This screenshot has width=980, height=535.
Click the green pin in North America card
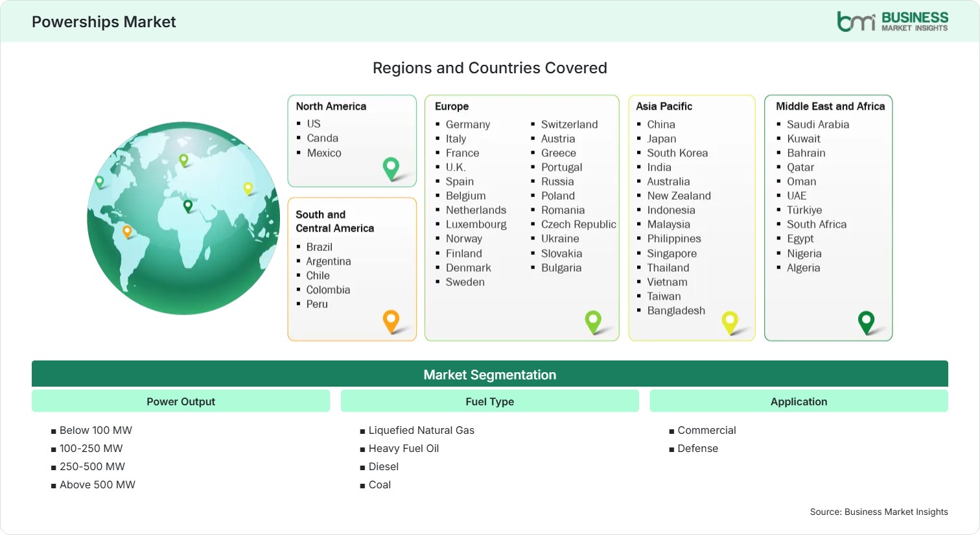point(391,169)
